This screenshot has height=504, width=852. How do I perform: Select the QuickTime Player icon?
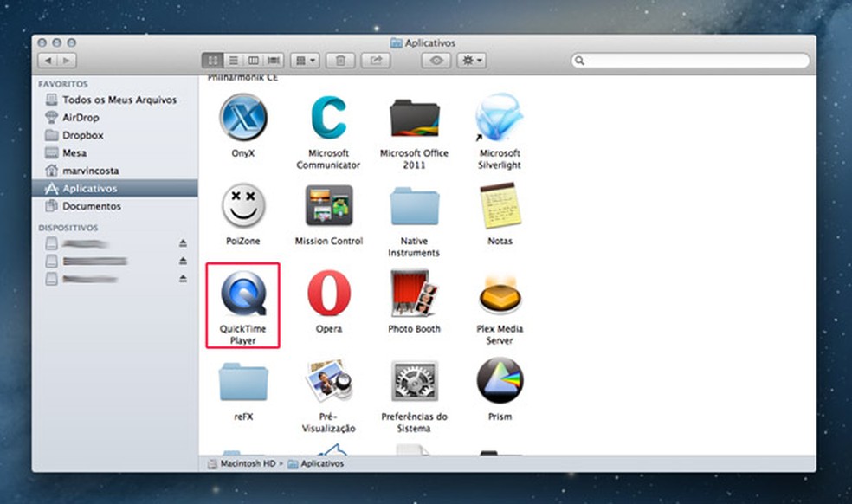(x=243, y=294)
